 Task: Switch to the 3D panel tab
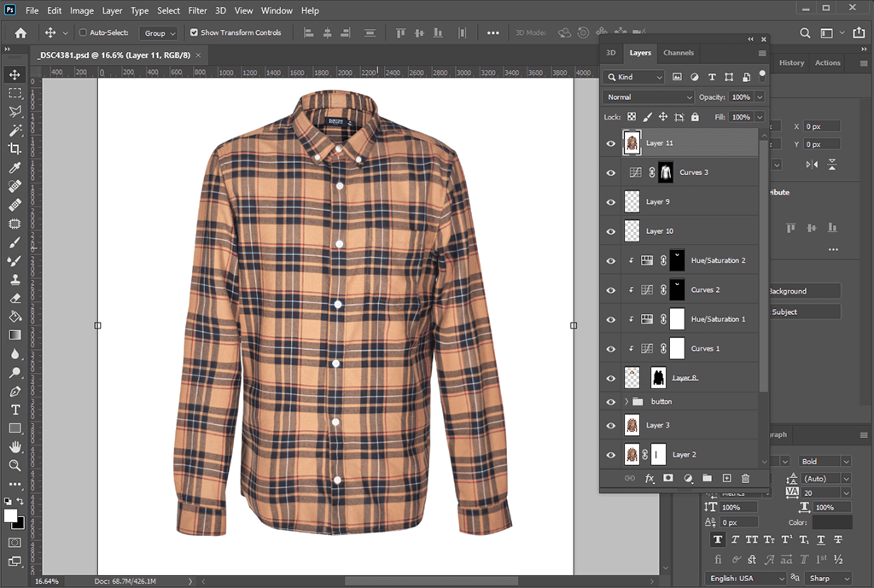click(611, 53)
